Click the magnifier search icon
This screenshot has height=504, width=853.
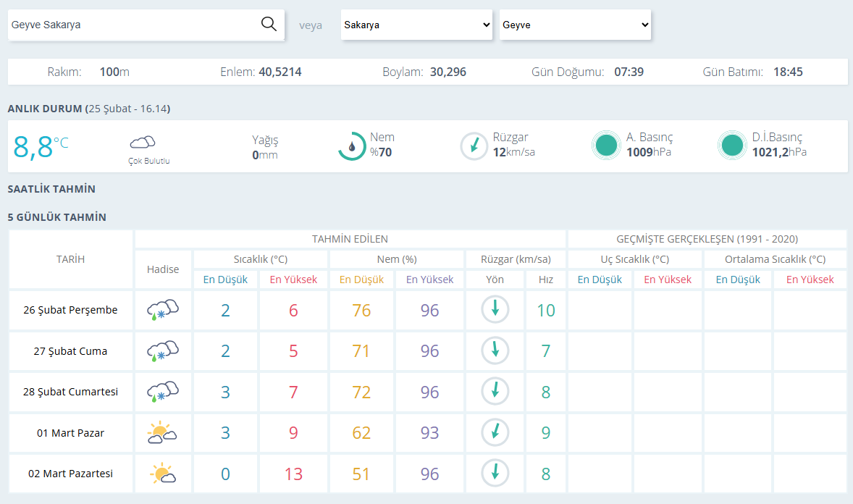(269, 24)
